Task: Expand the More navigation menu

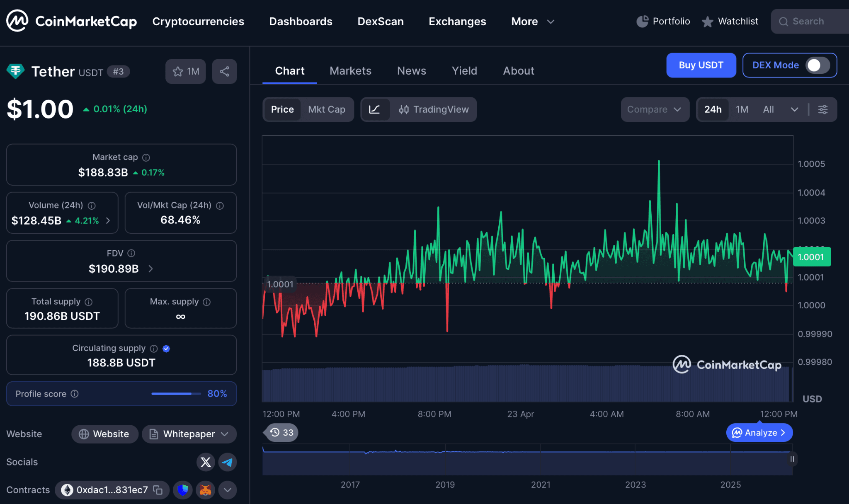Action: tap(532, 21)
